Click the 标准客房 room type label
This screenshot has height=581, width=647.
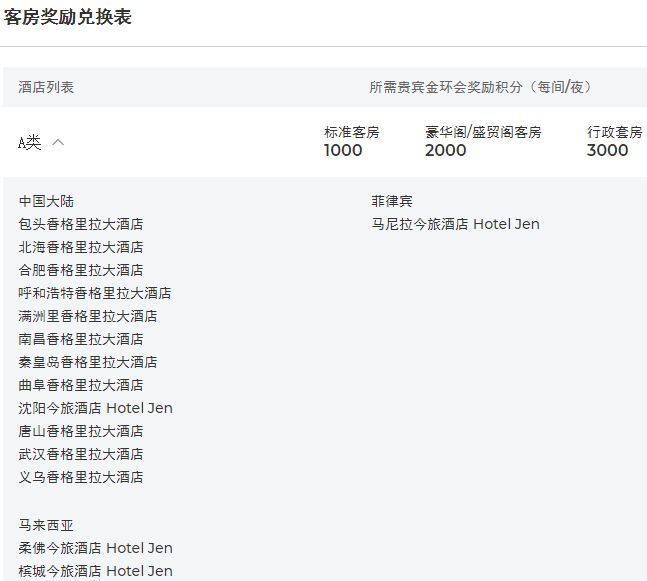[x=352, y=132]
